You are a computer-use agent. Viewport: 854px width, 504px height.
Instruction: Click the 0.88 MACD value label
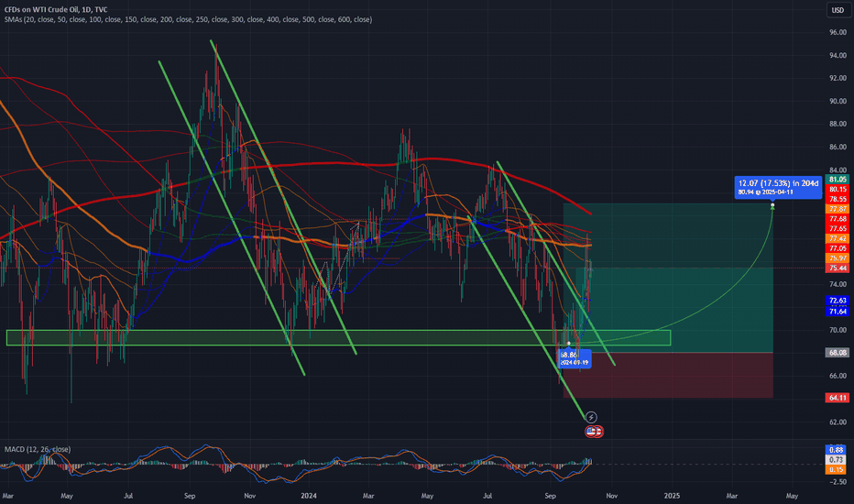(837, 450)
